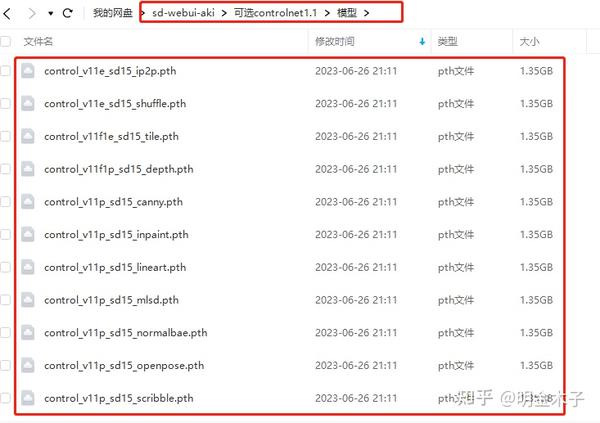Open the navigation history dropdown arrow
The image size is (600, 423).
51,13
